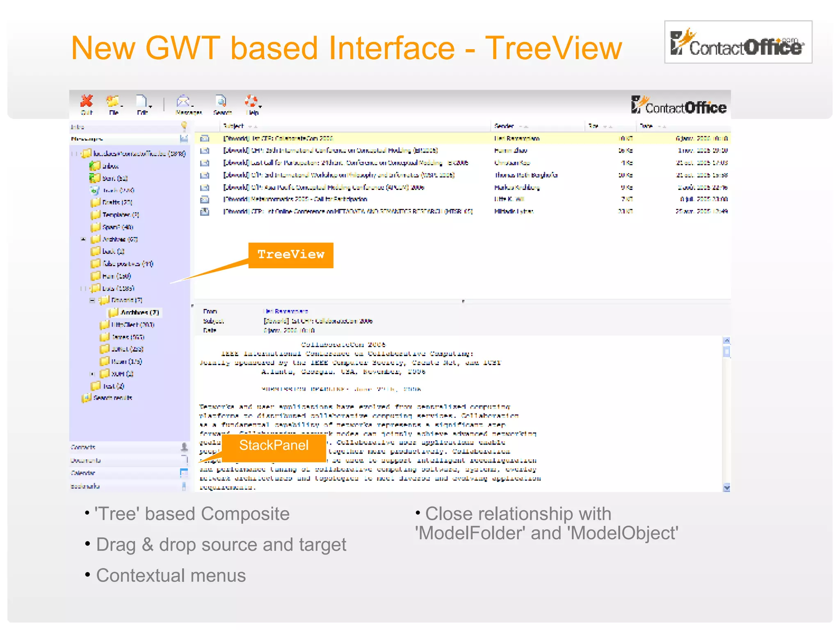
Task: Collapse the Dbworld (7) folder node
Action: pos(92,301)
